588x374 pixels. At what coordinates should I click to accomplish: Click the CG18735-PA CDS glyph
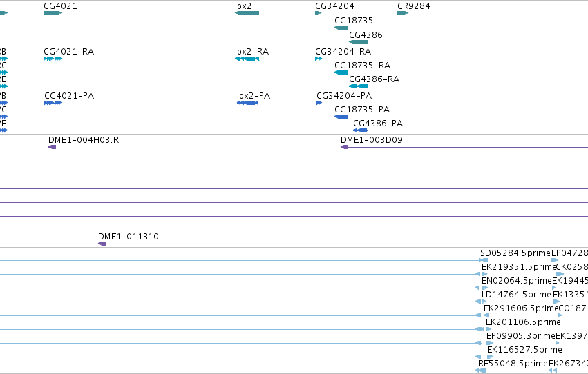(x=341, y=117)
